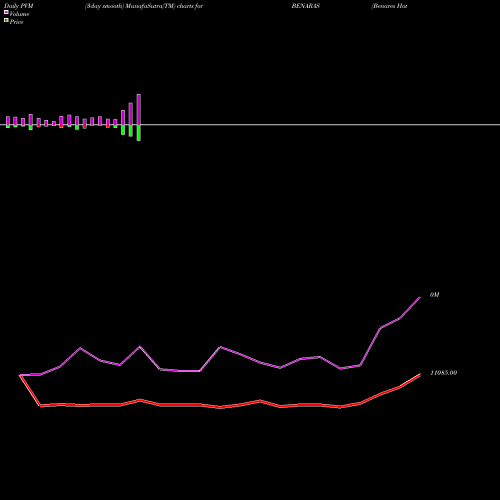500x500 pixels.
Task: Click the end point of the magenta volume line
Action: [x=420, y=297]
